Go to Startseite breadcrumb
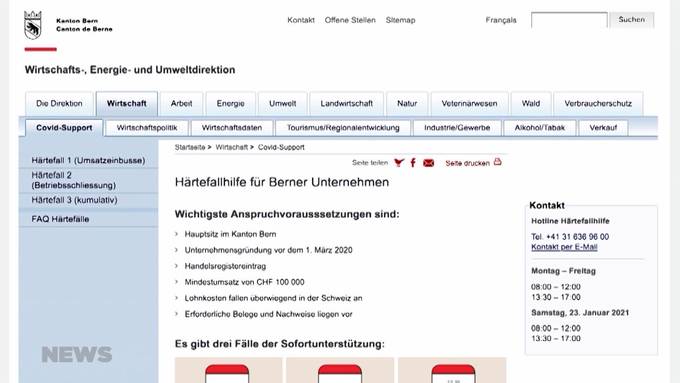 190,147
